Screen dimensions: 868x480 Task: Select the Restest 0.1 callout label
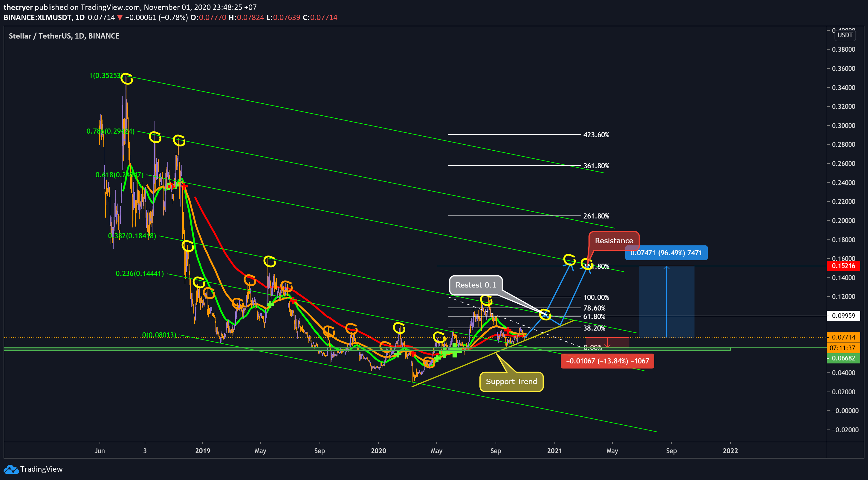coord(476,285)
